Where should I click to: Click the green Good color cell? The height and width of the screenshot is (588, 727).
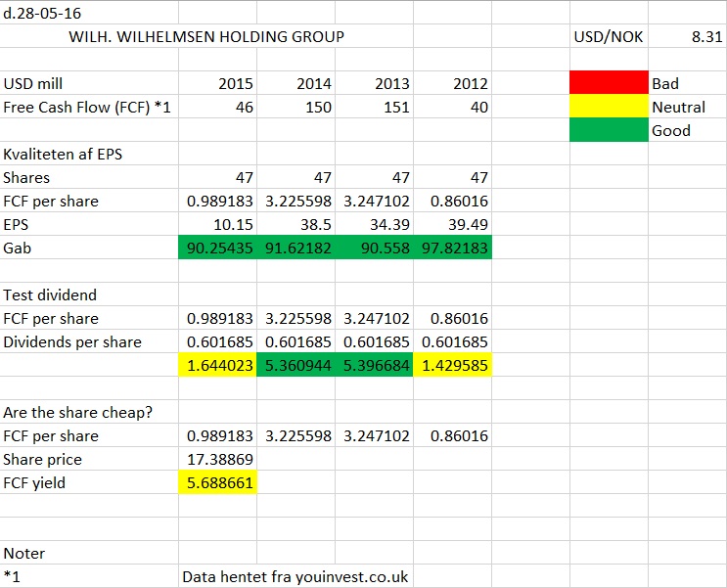pos(609,130)
